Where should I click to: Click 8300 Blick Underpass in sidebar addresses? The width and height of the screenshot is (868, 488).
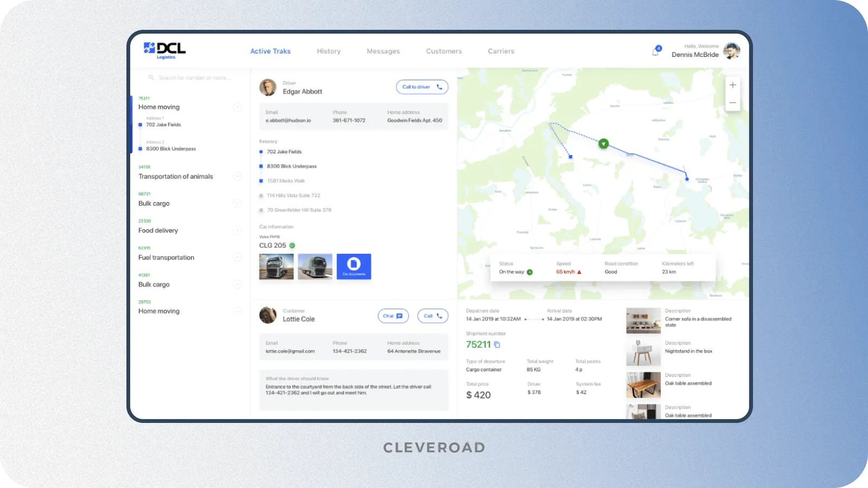171,149
